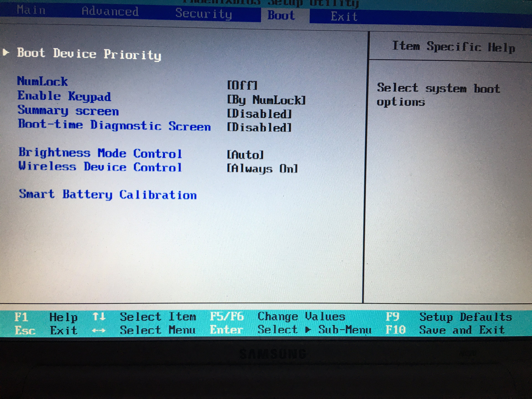
Task: Select the Exit tab
Action: coord(344,17)
